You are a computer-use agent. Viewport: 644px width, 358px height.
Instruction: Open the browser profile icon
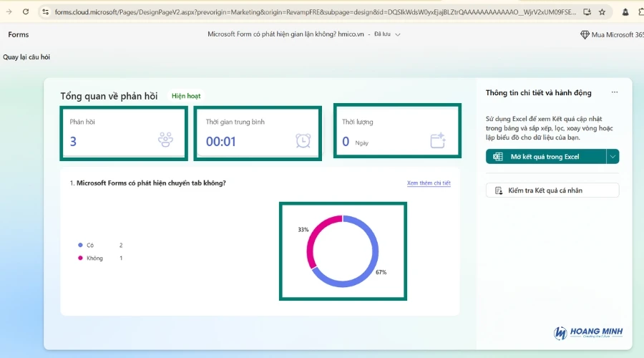[625, 12]
